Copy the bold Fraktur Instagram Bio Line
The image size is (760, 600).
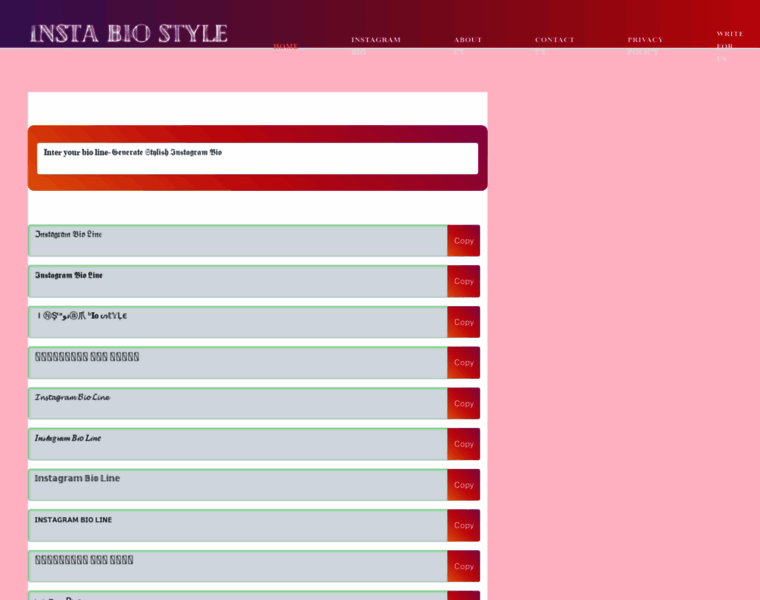point(463,281)
